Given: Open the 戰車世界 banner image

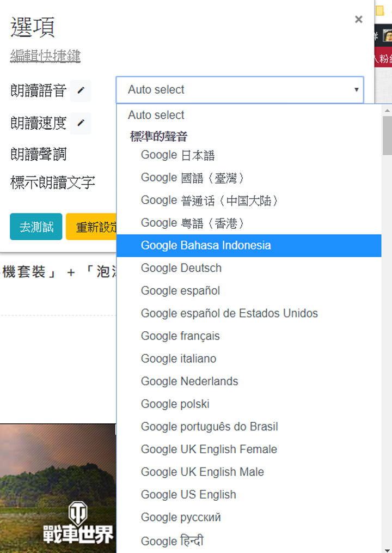Looking at the screenshot, I should coord(58,488).
